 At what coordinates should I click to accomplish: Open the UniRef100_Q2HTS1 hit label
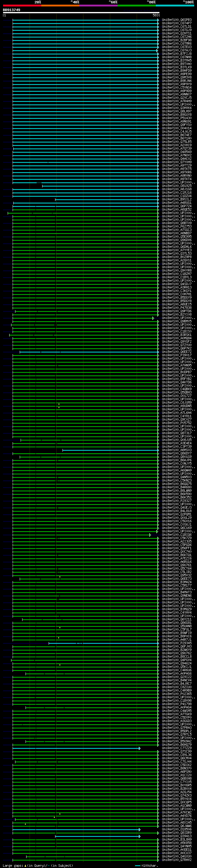pos(177,33)
